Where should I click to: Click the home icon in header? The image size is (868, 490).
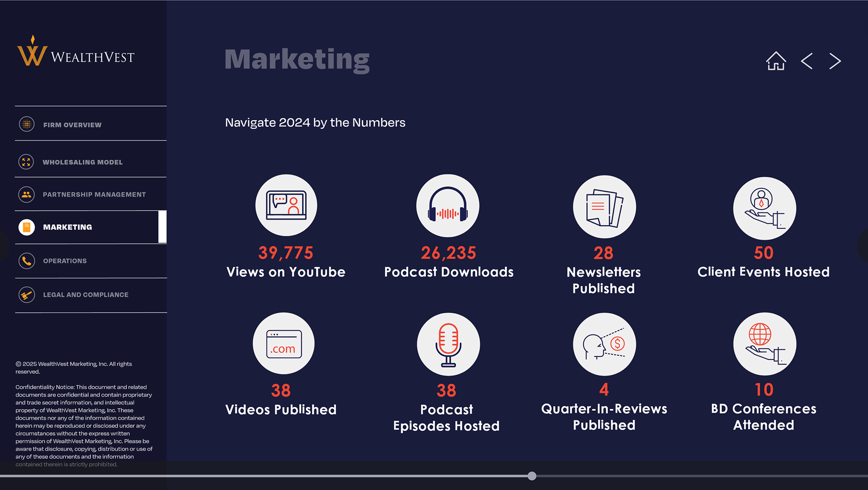(776, 61)
